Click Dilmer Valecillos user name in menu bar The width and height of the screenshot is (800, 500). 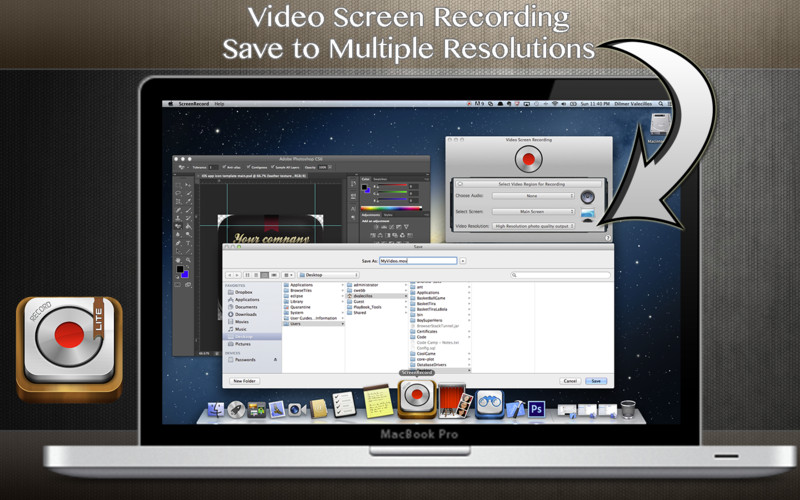(633, 104)
